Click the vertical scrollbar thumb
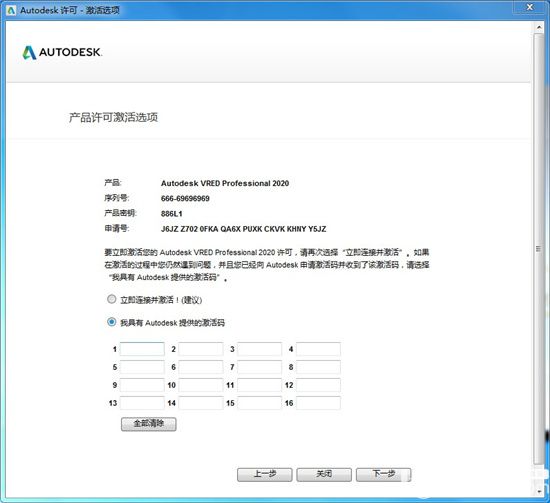550x503 pixels. point(538,249)
